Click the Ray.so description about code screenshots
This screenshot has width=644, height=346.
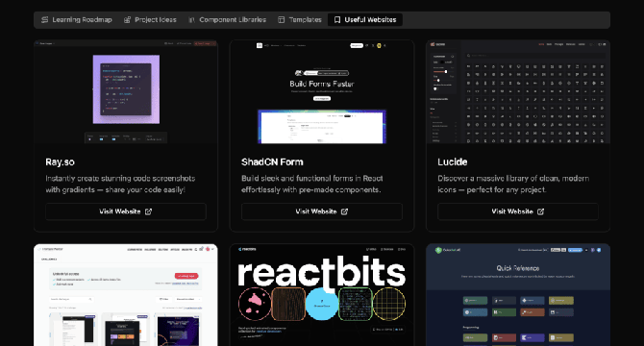120,184
